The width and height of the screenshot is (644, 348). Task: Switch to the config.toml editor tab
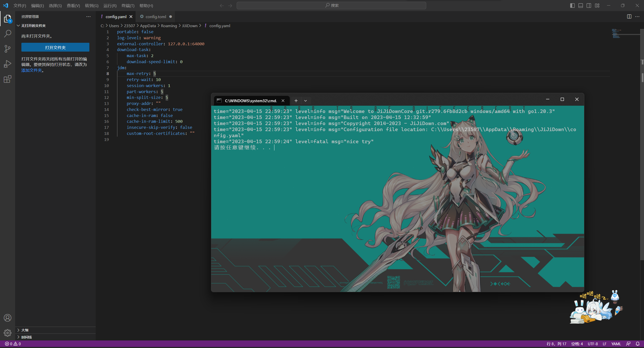[156, 17]
